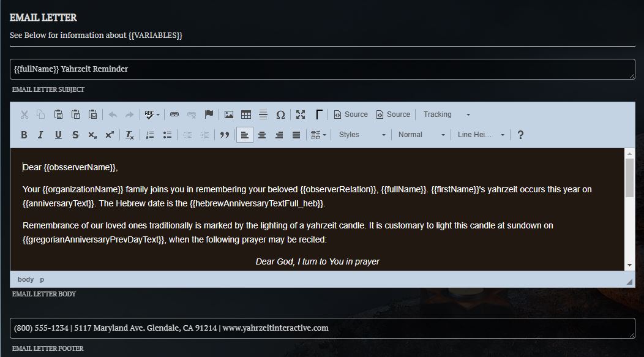The image size is (644, 357).
Task: Toggle bold formatting in the editor
Action: pyautogui.click(x=24, y=135)
